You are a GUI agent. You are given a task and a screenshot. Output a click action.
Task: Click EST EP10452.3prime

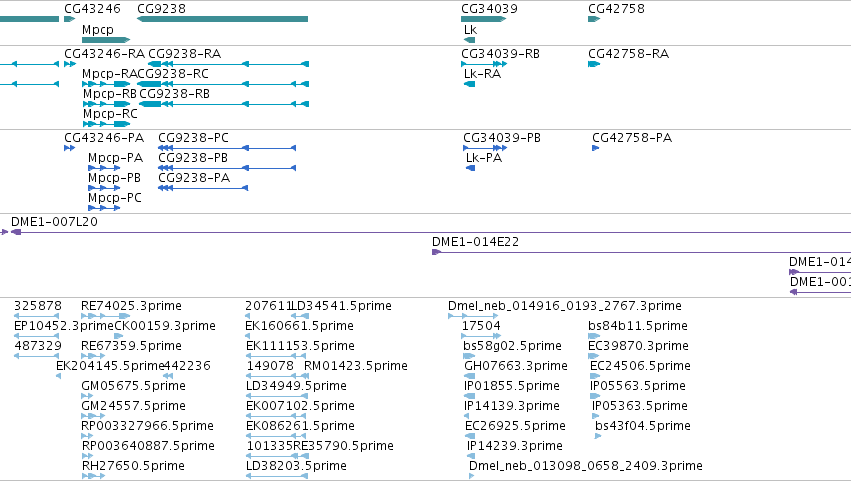click(64, 326)
